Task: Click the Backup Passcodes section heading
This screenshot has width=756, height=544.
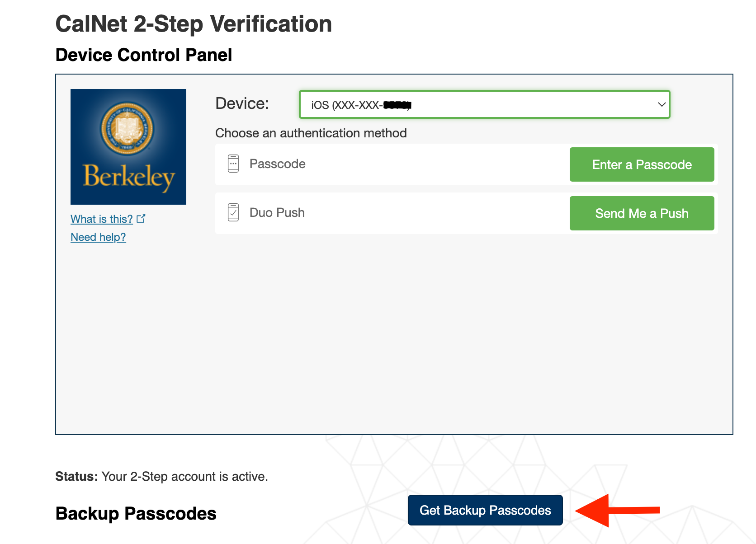Action: click(x=136, y=514)
